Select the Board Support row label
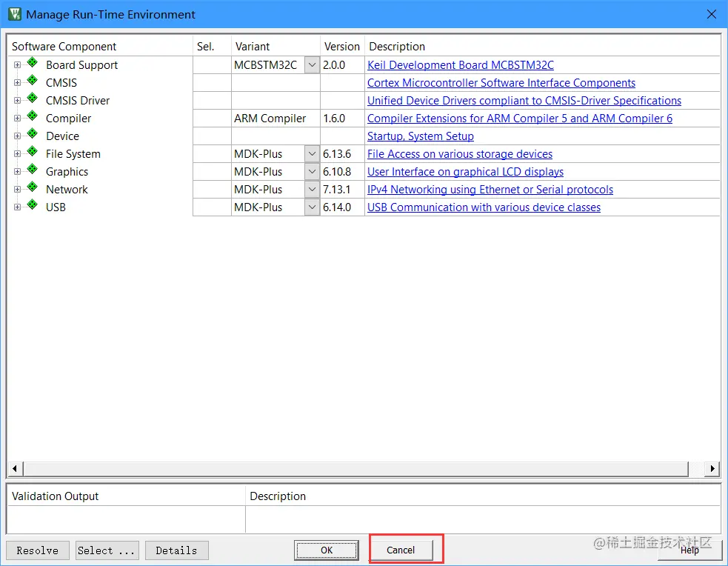 point(81,65)
